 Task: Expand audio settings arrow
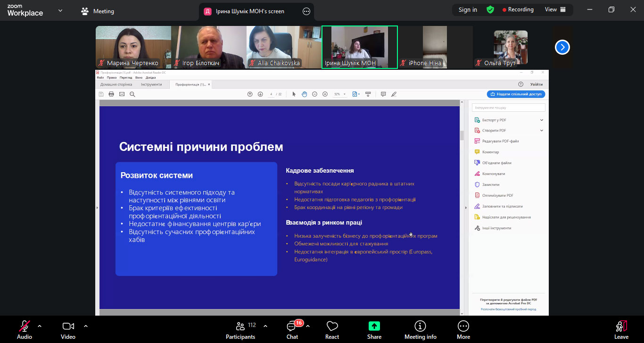point(40,326)
